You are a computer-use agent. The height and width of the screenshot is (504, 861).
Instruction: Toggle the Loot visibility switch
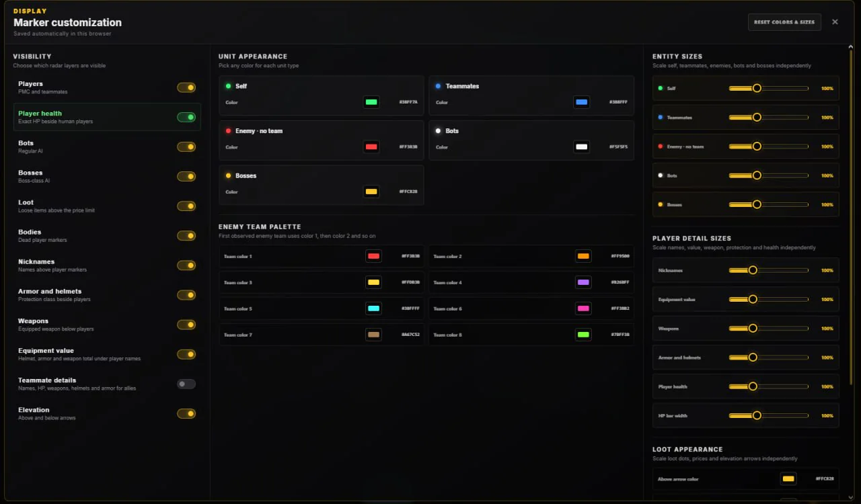point(186,206)
